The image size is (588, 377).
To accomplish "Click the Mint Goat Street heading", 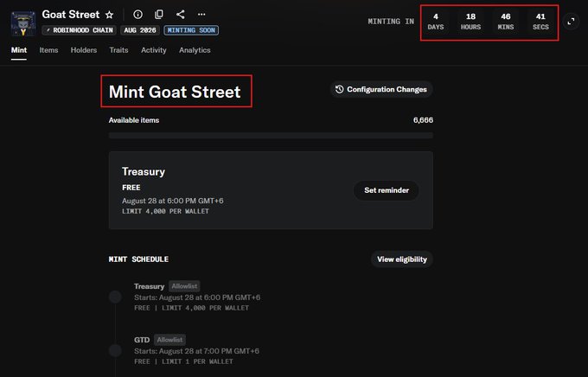I will pyautogui.click(x=175, y=92).
